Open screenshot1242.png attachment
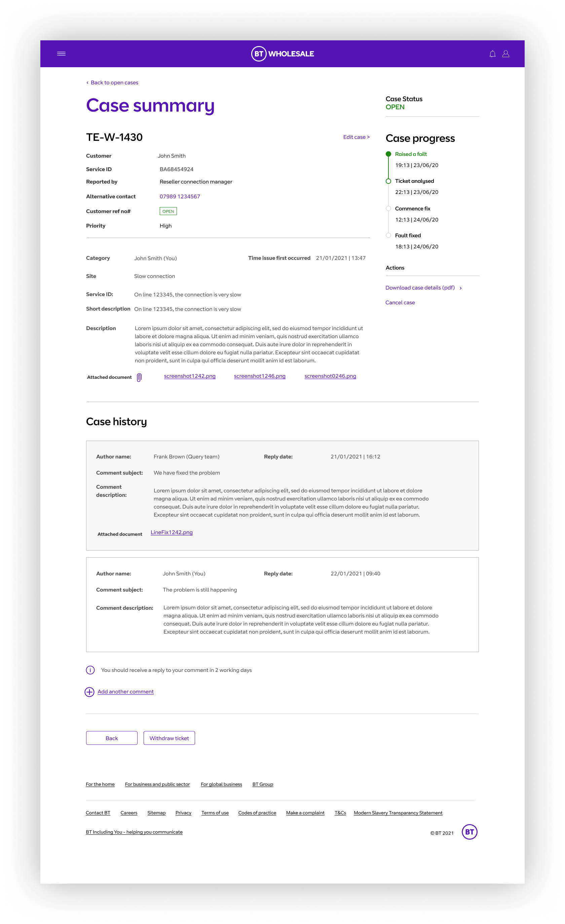Screen dimensions: 565x924 (190, 376)
